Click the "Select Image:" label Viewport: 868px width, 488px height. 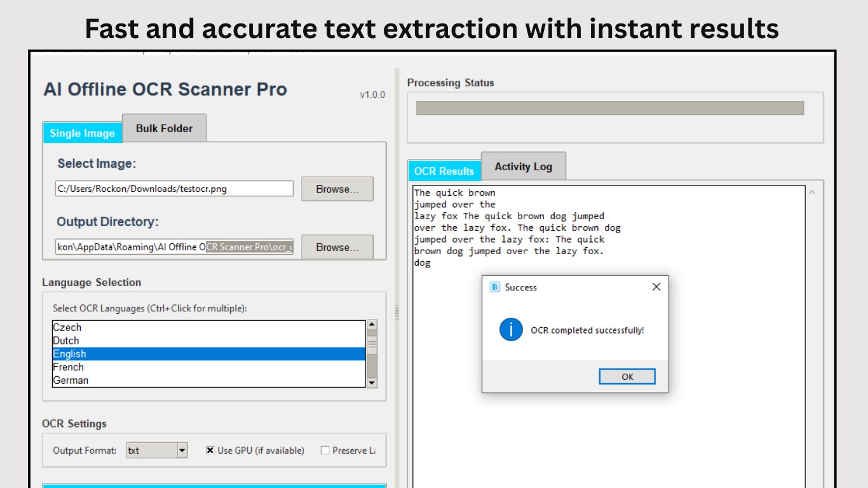[97, 163]
